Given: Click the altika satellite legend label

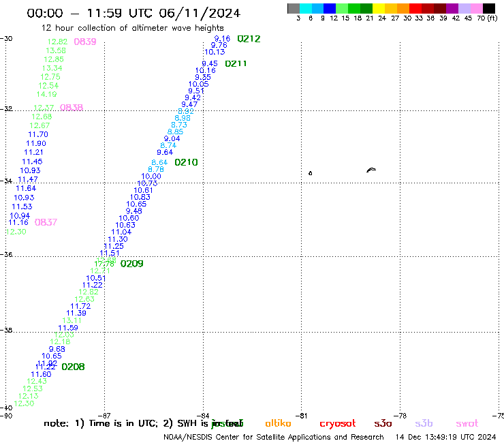Looking at the screenshot, I should point(278,423).
